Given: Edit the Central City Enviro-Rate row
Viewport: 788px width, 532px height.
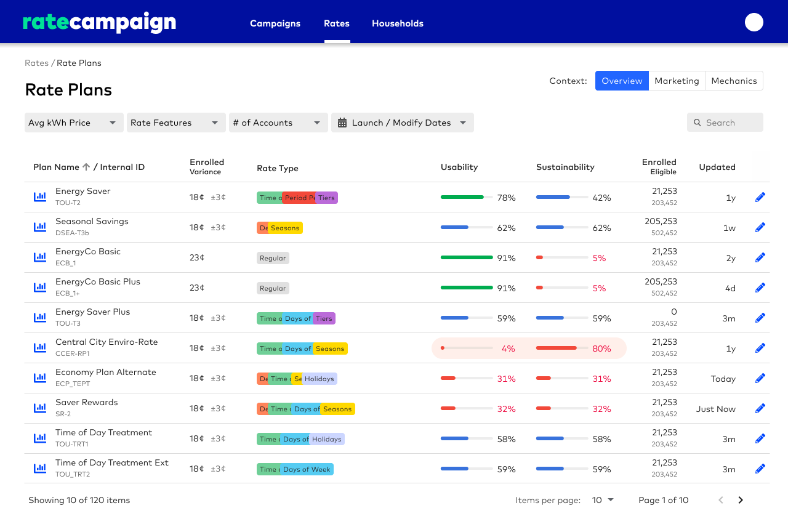Looking at the screenshot, I should [760, 348].
